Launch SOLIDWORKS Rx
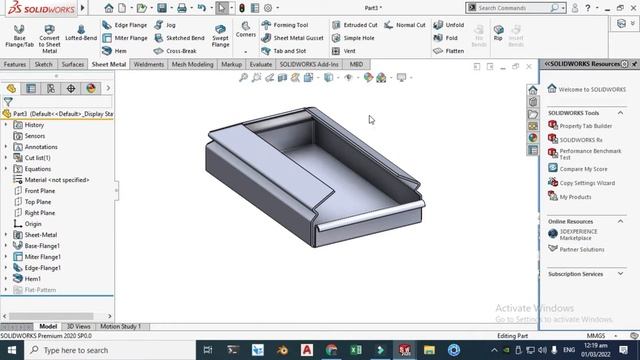Image resolution: width=640 pixels, height=360 pixels. (581, 140)
